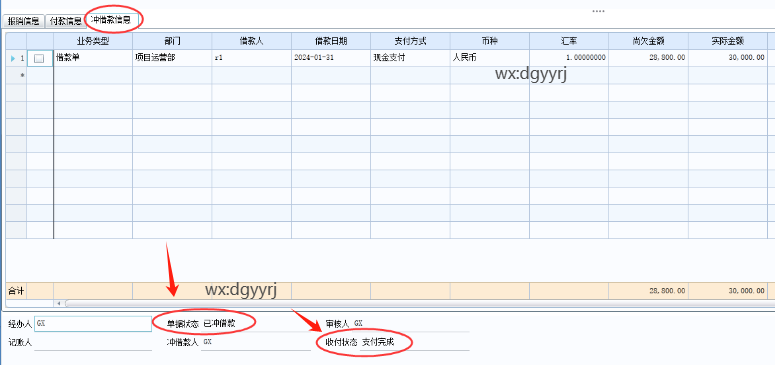This screenshot has width=775, height=365.
Task: Select the 现金支付 payment cell
Action: 410,58
